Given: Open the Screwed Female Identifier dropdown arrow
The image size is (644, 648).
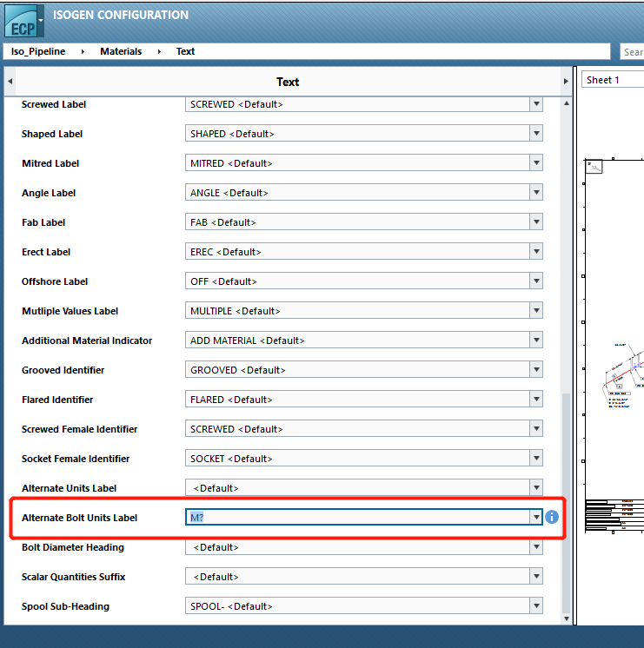Looking at the screenshot, I should point(536,429).
